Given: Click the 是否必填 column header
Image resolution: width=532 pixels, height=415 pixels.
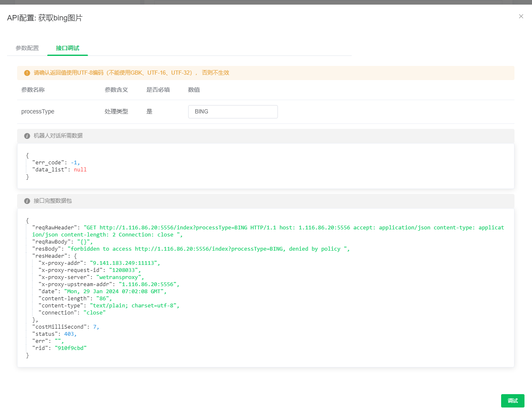Looking at the screenshot, I should 158,90.
